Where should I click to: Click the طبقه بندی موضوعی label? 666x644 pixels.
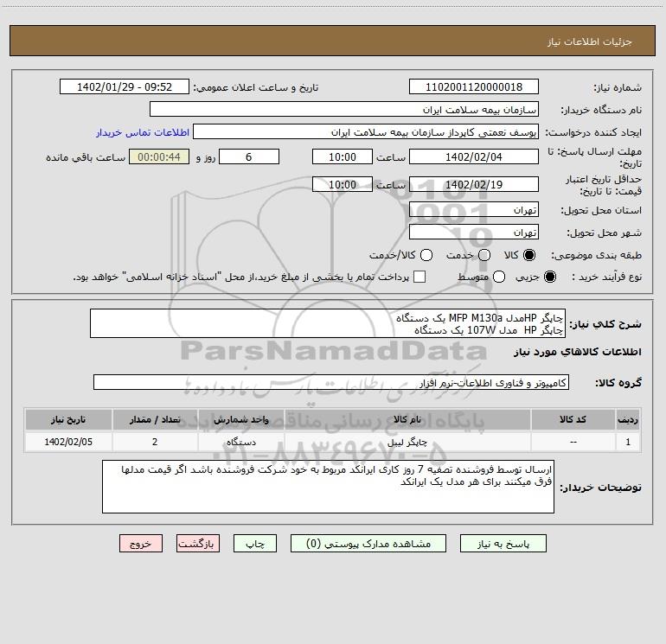point(596,256)
